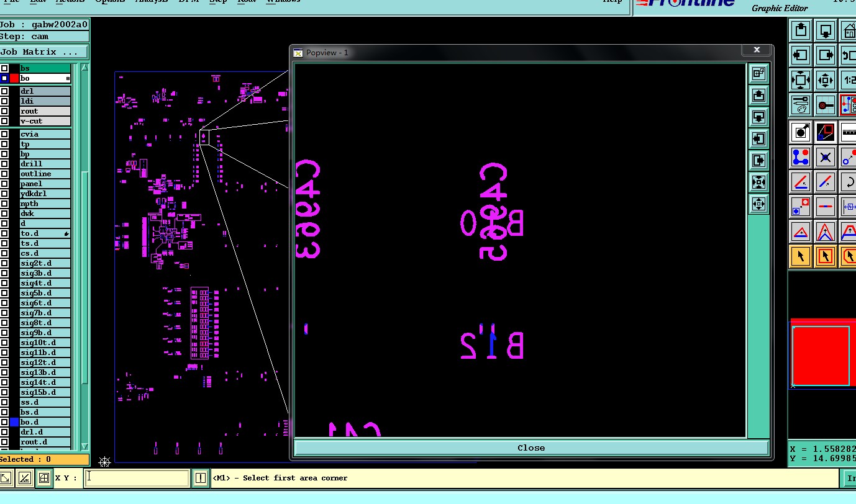The width and height of the screenshot is (856, 504).
Task: Click the snap wheel icon at canvas corner
Action: click(105, 461)
